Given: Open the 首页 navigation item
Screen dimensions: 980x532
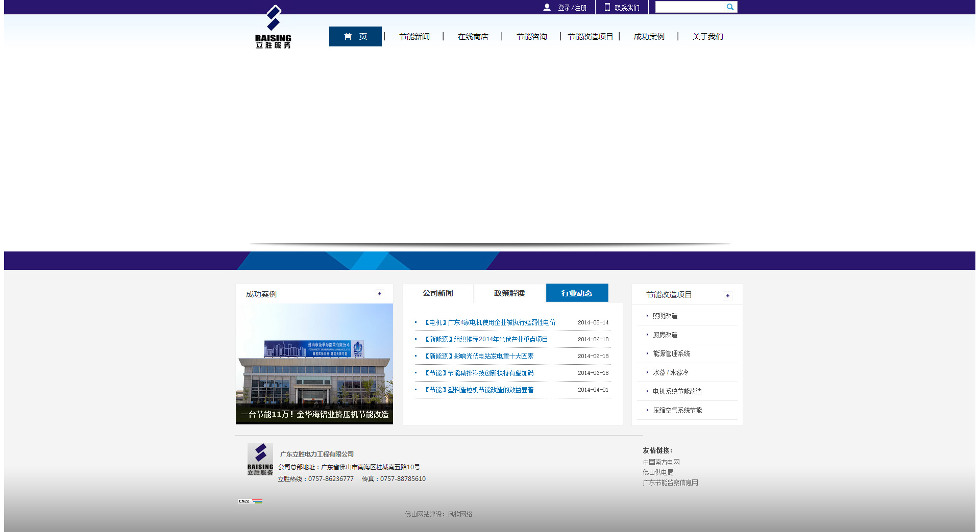Looking at the screenshot, I should tap(355, 37).
